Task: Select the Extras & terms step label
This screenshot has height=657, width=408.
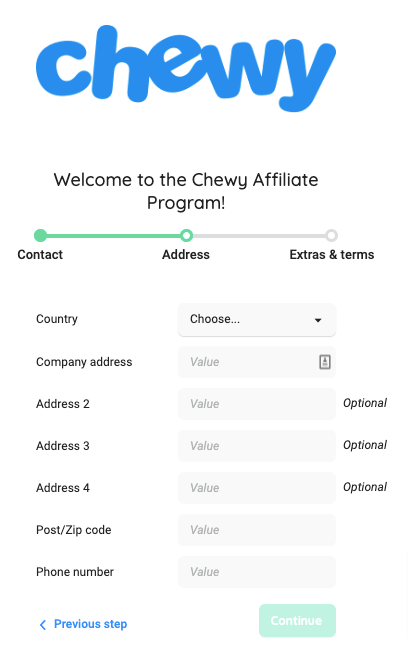Action: click(332, 254)
